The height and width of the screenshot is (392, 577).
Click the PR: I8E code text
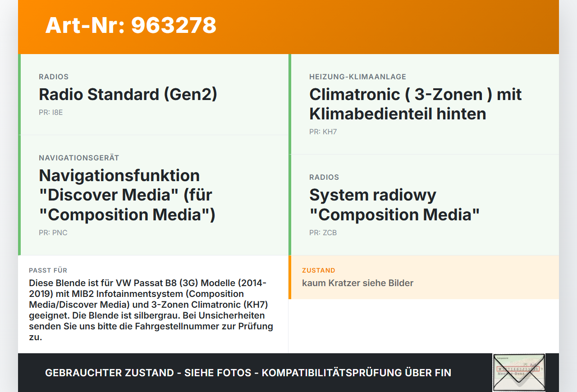(x=51, y=112)
